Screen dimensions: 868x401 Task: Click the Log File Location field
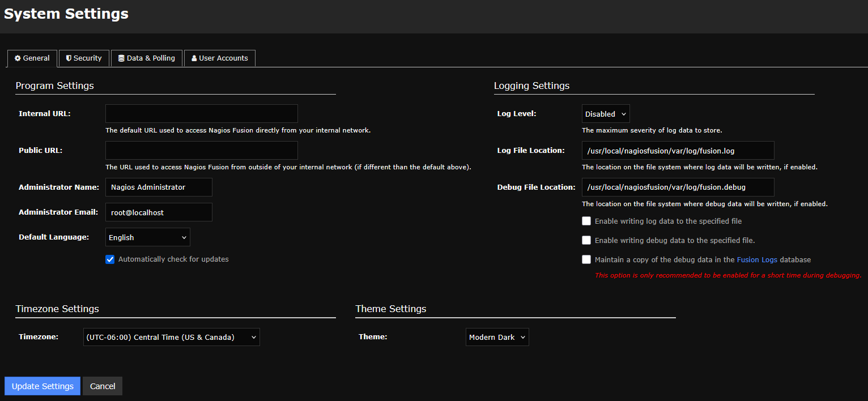tap(678, 151)
